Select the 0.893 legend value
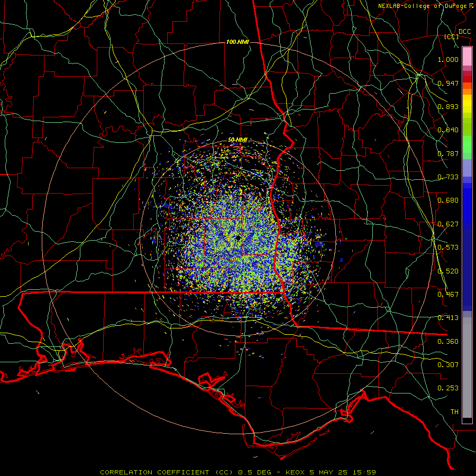This screenshot has width=476, height=476. (448, 106)
